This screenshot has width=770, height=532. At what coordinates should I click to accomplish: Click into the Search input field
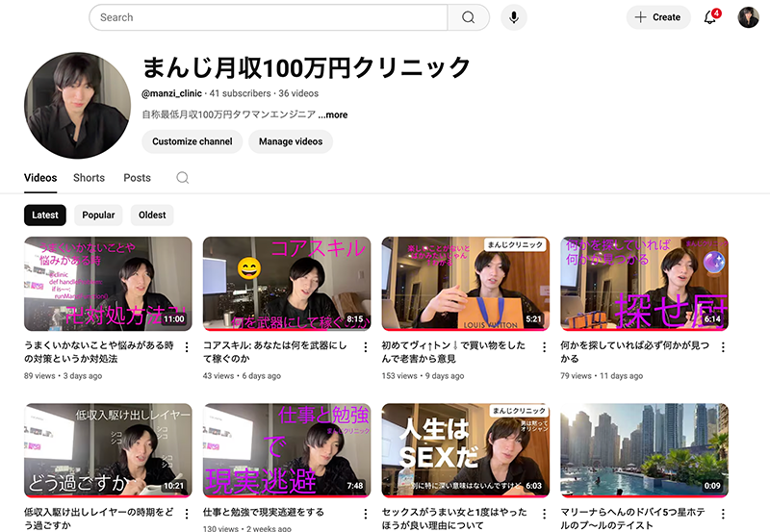coord(269,17)
